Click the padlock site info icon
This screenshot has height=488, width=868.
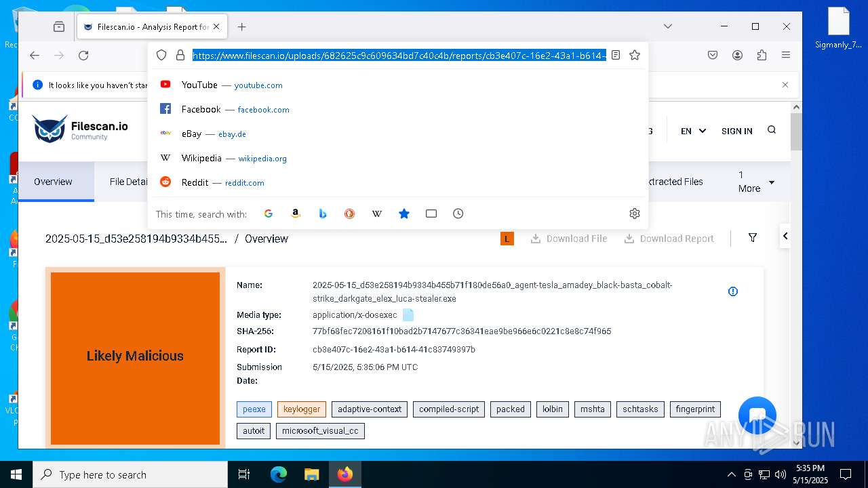(180, 56)
